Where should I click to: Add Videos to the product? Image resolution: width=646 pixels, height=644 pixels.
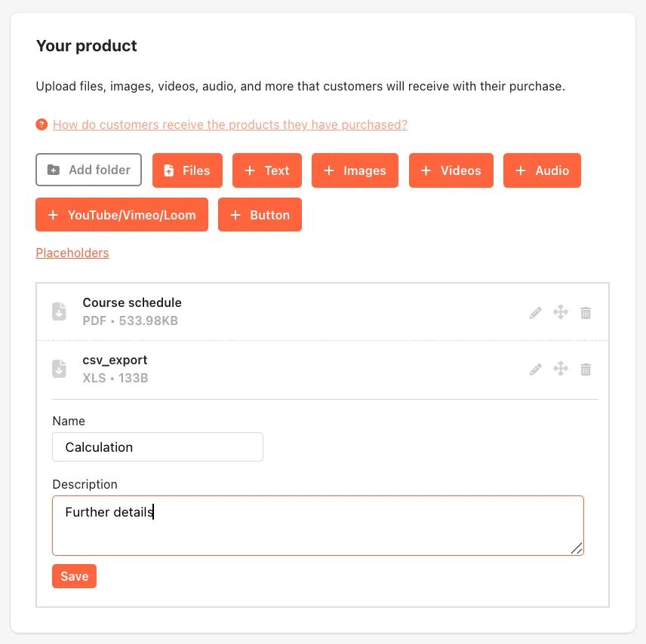[451, 170]
